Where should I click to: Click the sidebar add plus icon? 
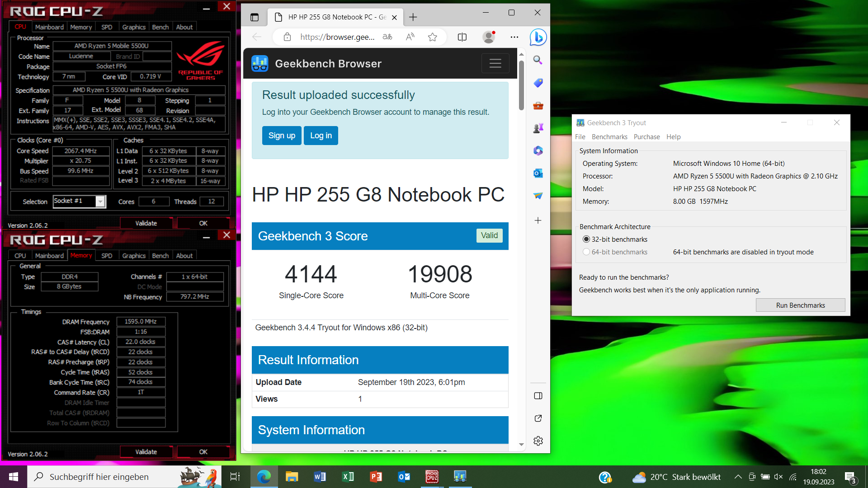click(x=538, y=221)
